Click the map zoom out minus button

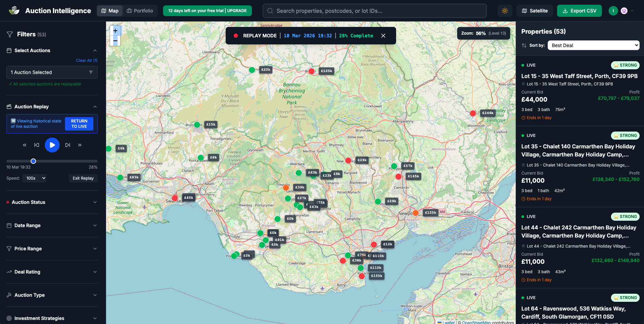115,41
